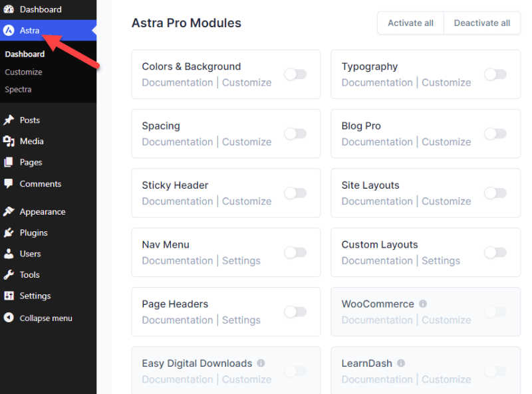Image resolution: width=532 pixels, height=394 pixels.
Task: Open Easy Digital Downloads Documentation link
Action: coord(178,379)
